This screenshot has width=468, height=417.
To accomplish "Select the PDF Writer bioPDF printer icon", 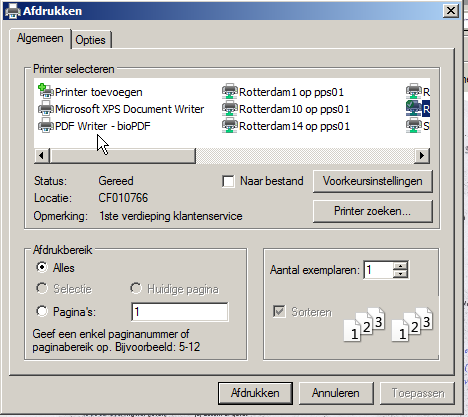I will (x=46, y=126).
